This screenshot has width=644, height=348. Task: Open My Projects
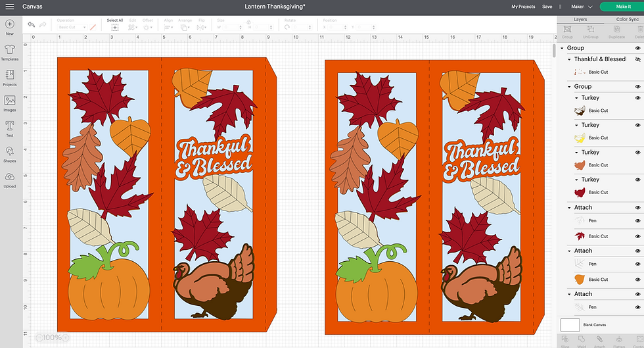[523, 7]
